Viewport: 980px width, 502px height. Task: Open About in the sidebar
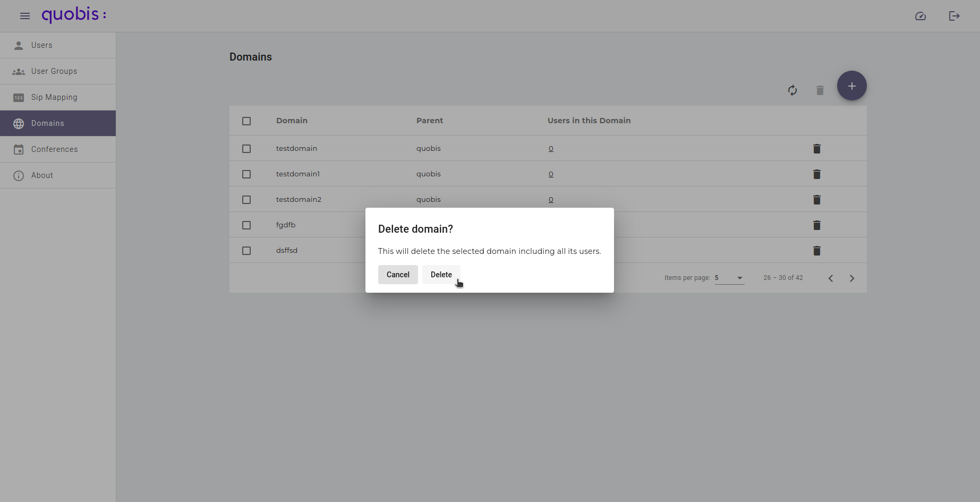[x=58, y=175]
